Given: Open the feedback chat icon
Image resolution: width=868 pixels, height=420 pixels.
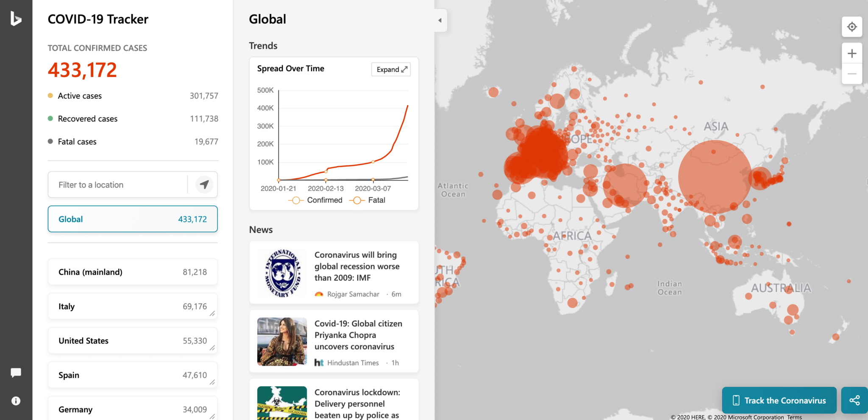Looking at the screenshot, I should [16, 373].
